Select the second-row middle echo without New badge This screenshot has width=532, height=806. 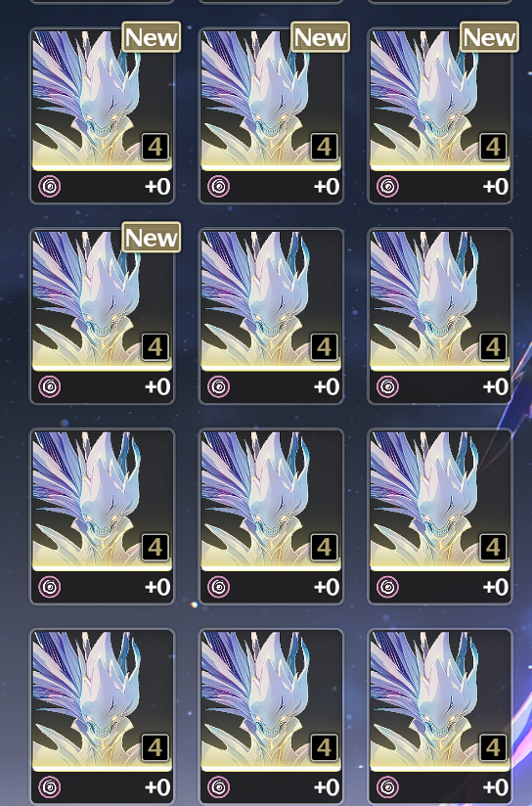point(271,316)
